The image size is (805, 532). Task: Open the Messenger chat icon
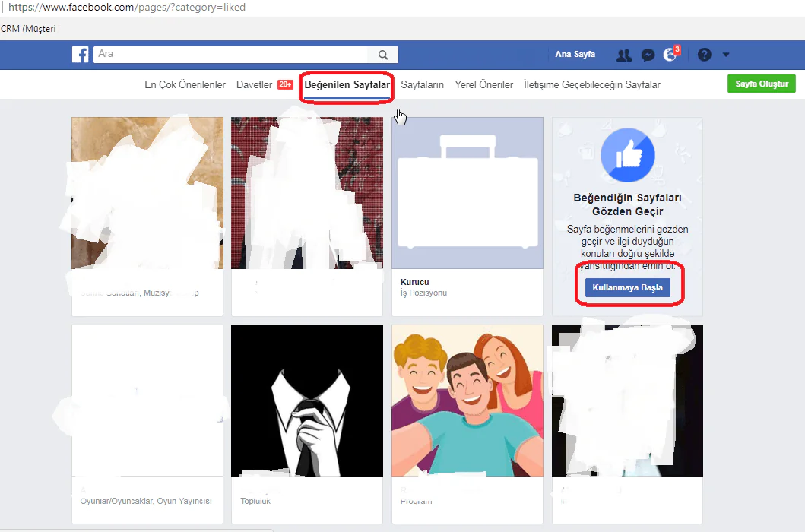pos(648,54)
